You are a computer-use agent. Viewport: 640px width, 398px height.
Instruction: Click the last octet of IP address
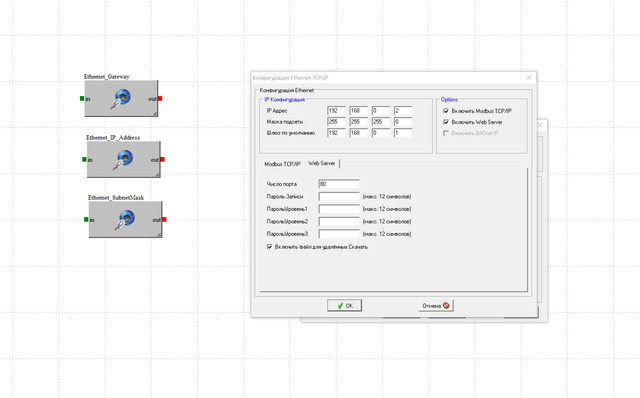[x=403, y=111]
